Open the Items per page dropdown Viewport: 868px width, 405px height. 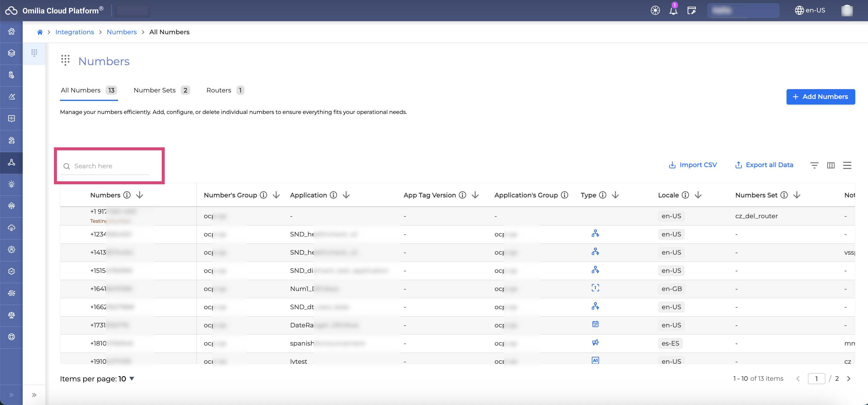[x=132, y=378]
